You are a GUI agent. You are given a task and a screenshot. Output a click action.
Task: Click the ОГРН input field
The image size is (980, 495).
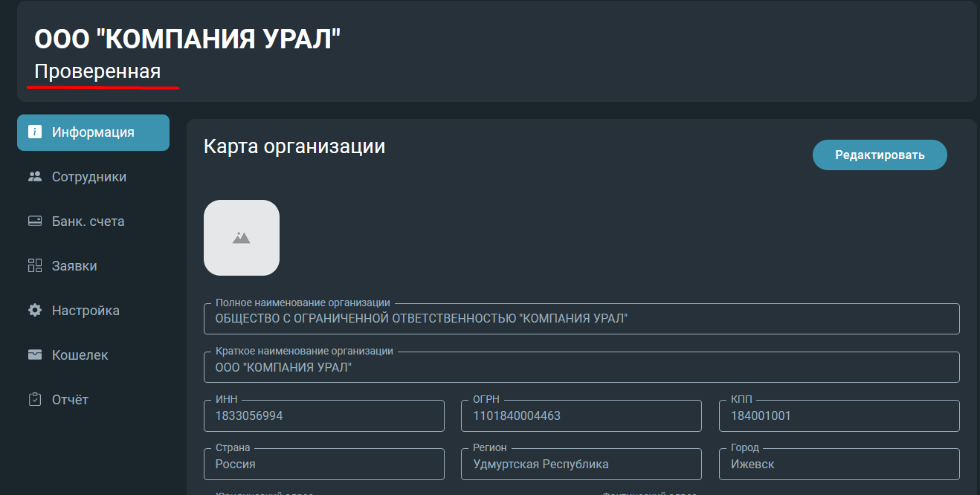[581, 416]
